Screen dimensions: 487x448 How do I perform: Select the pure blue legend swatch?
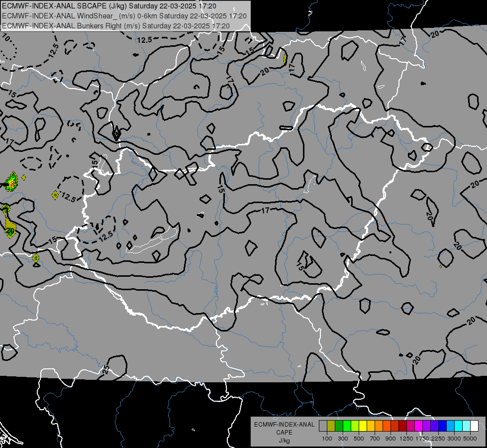443,426
